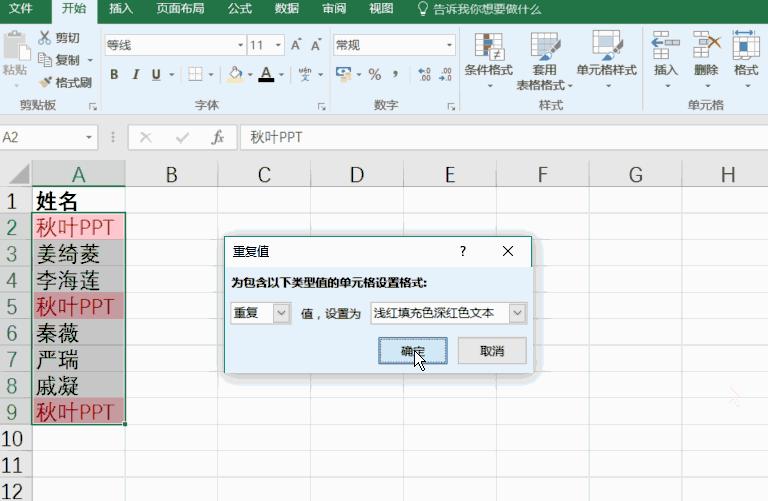Screen dimensions: 768x501
Task: Click the phonetic guide (文) icon
Action: 305,74
